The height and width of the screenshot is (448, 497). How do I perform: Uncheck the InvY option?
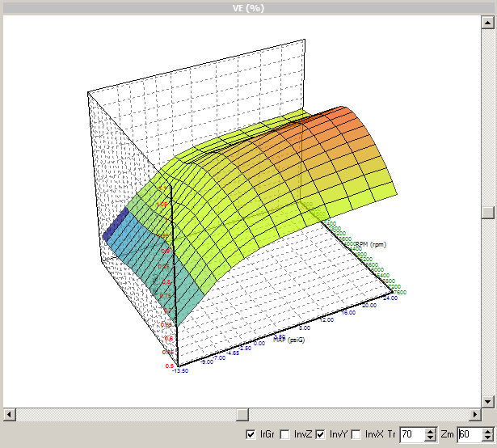(x=320, y=435)
